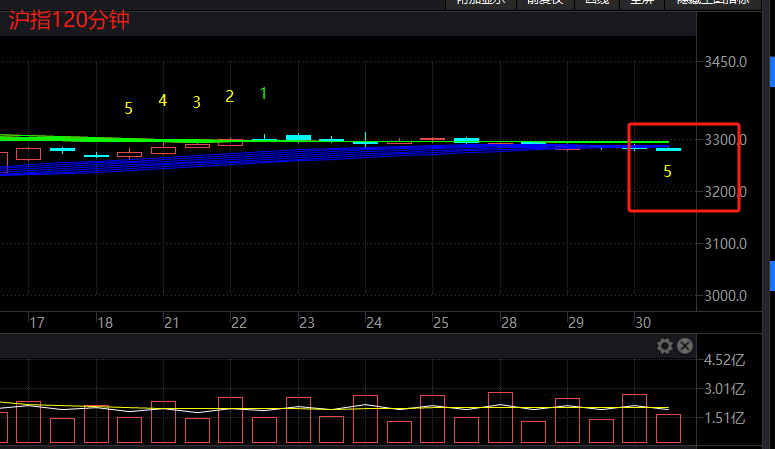This screenshot has width=775, height=449.
Task: Click the 4.52亿 volume axis label
Action: [724, 360]
